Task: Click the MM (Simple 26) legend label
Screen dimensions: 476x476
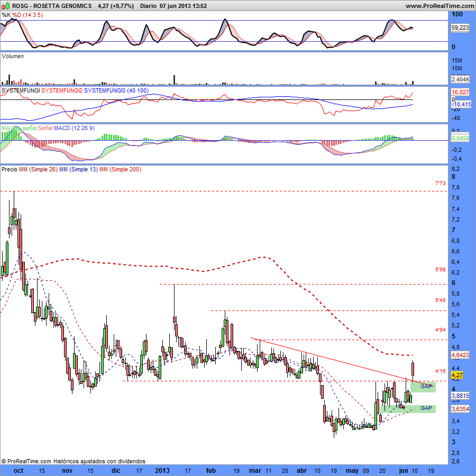Action: tap(38, 169)
